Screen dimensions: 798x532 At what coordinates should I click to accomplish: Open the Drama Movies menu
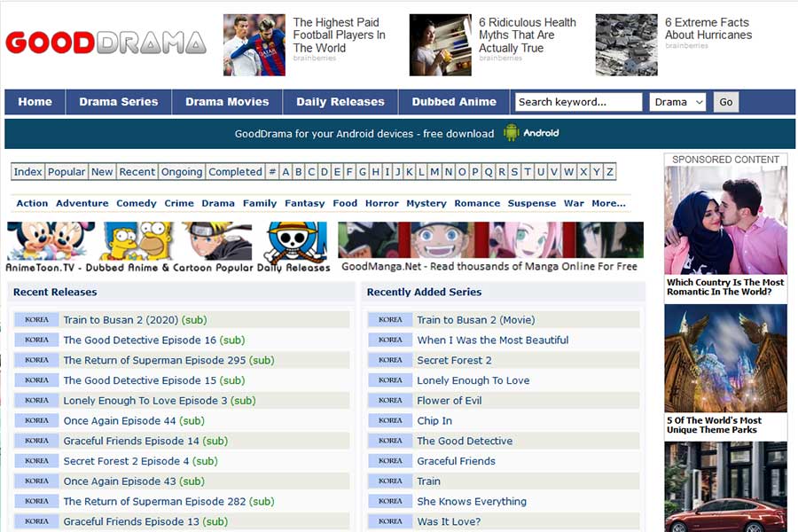[227, 102]
